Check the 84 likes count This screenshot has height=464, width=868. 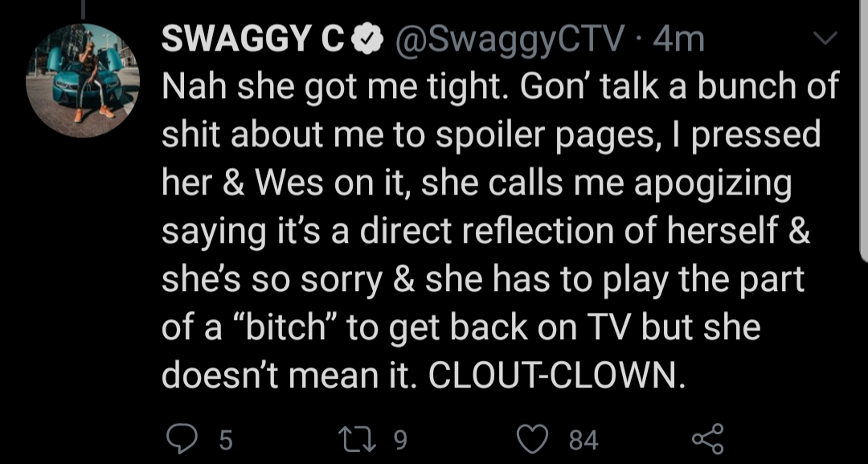point(584,441)
